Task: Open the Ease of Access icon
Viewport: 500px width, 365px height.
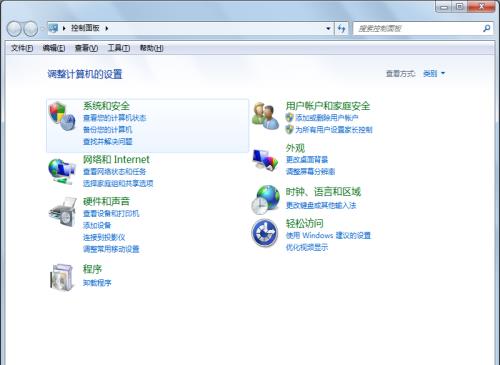Action: [265, 233]
